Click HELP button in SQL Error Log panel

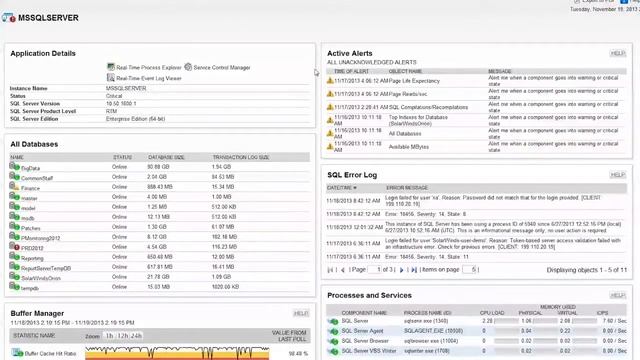(x=618, y=175)
